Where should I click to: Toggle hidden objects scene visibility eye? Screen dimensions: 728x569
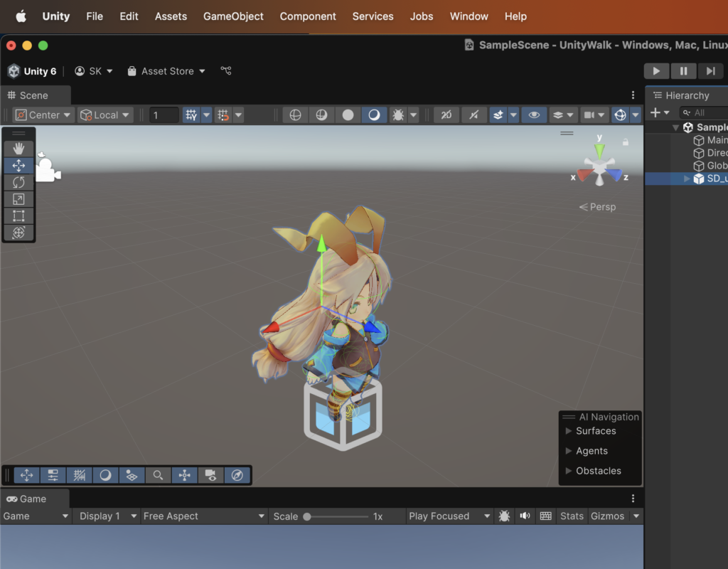534,115
